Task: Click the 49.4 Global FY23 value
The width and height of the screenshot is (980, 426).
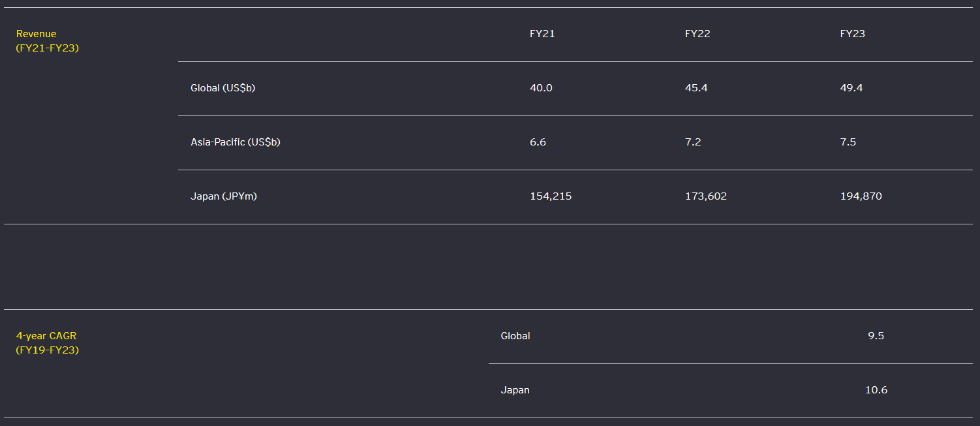Action: pos(851,88)
